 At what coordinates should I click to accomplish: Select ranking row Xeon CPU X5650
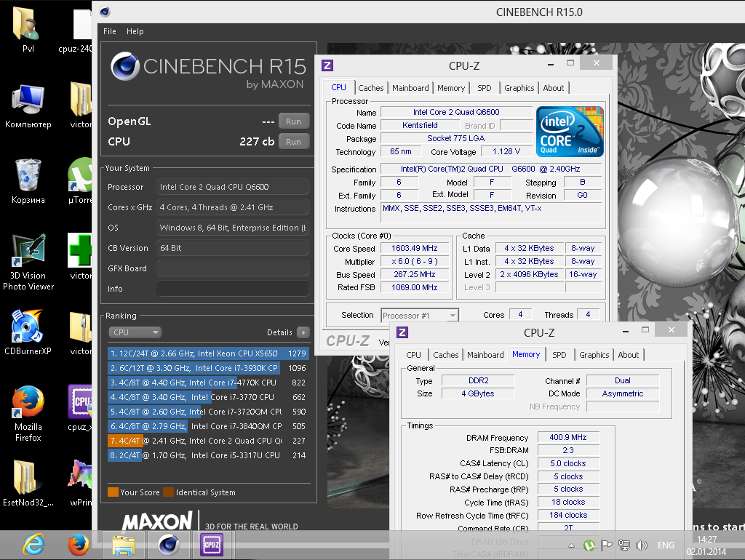208,353
